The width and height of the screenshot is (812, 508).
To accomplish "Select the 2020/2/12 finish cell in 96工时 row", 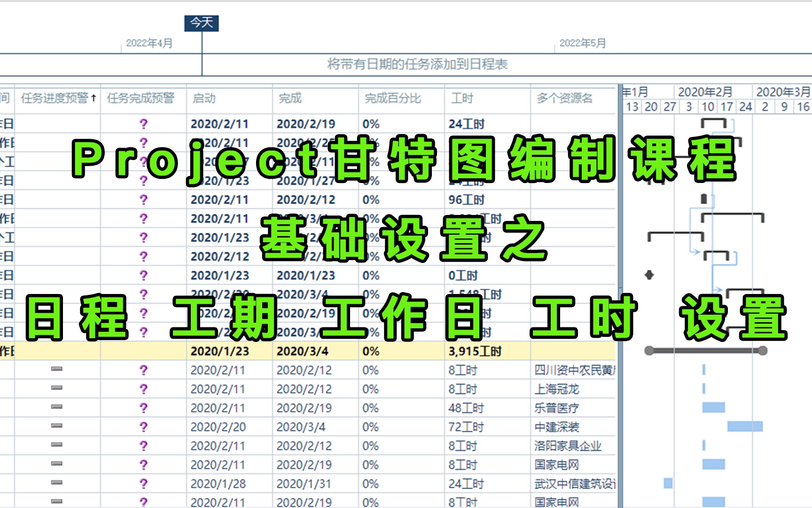I will pyautogui.click(x=315, y=199).
